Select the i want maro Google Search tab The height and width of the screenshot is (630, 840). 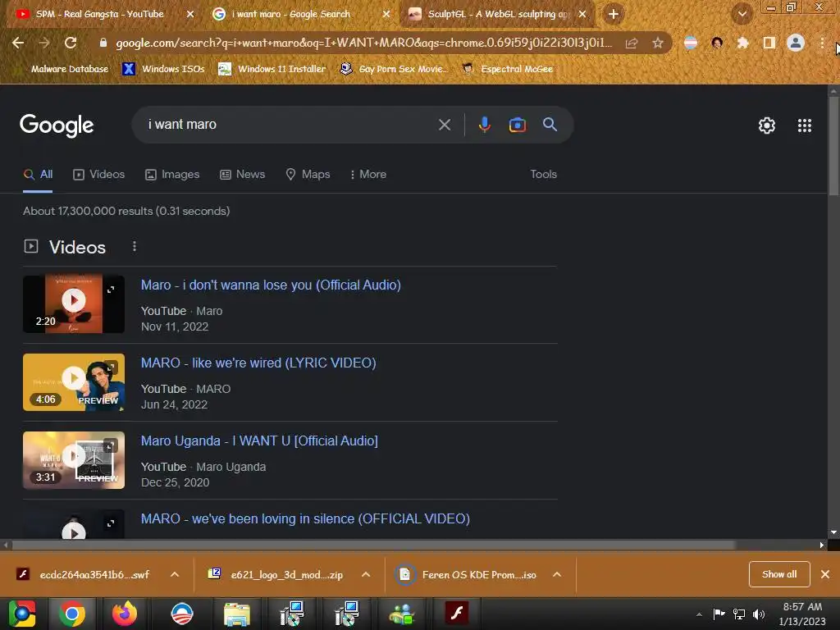(x=291, y=14)
